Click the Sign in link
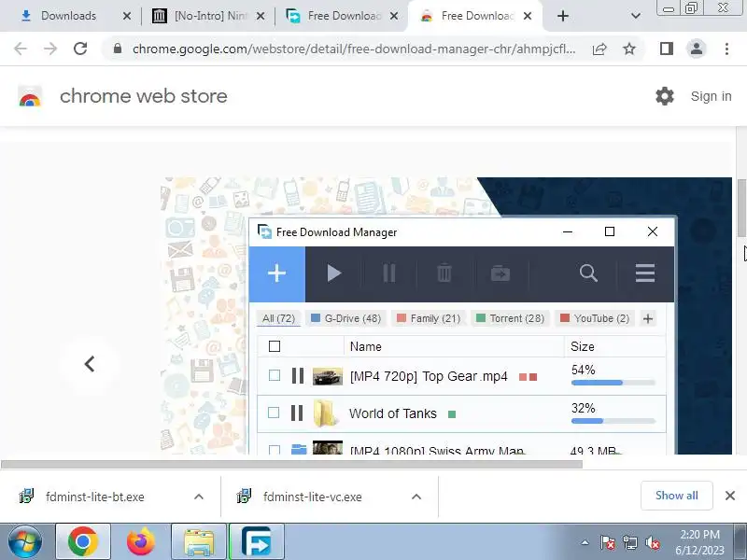 click(711, 96)
